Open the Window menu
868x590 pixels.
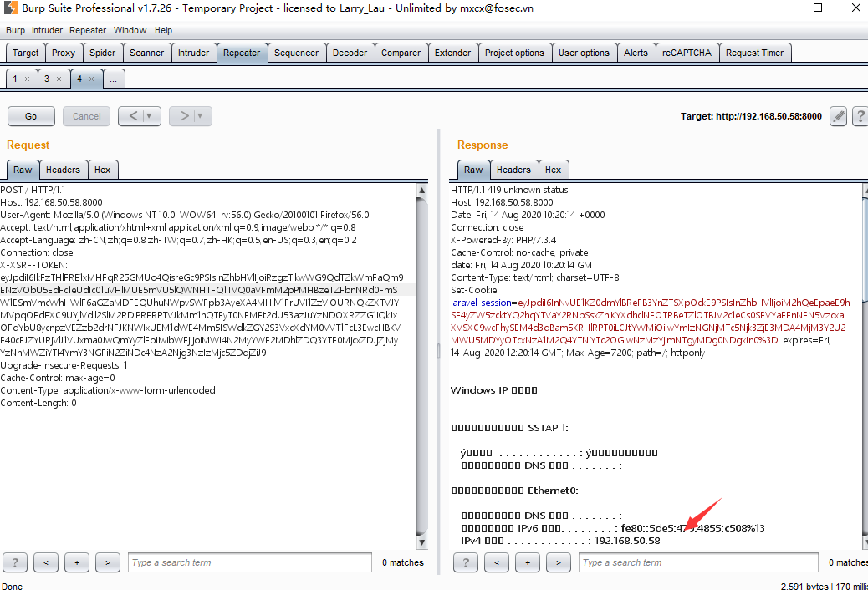coord(130,30)
